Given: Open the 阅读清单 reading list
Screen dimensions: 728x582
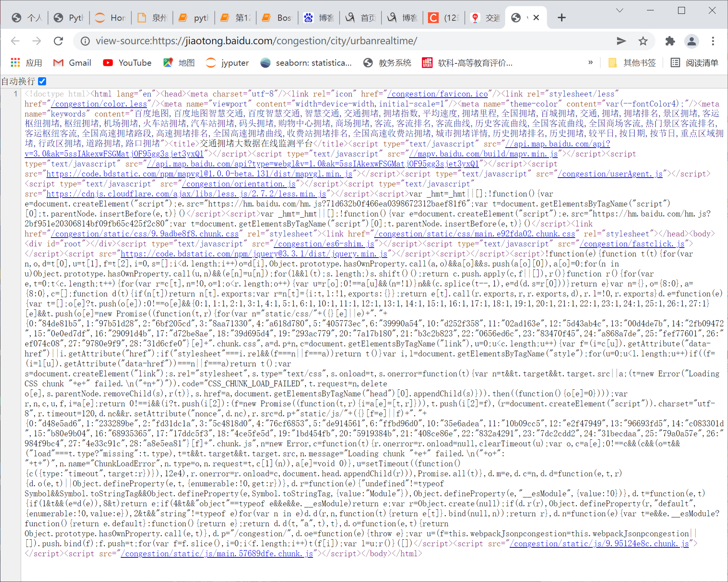Looking at the screenshot, I should click(x=695, y=63).
